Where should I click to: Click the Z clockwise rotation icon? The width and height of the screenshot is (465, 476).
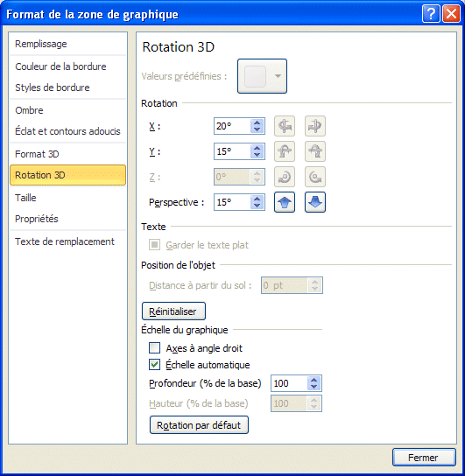(x=285, y=177)
